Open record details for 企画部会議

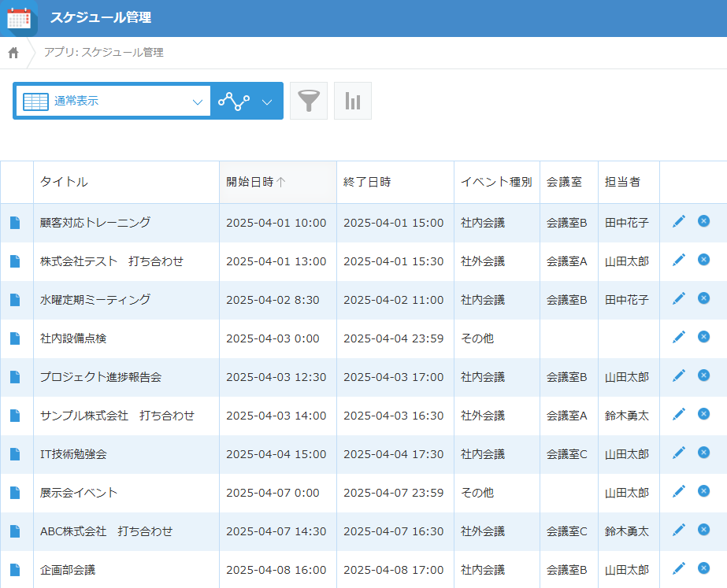pyautogui.click(x=15, y=569)
